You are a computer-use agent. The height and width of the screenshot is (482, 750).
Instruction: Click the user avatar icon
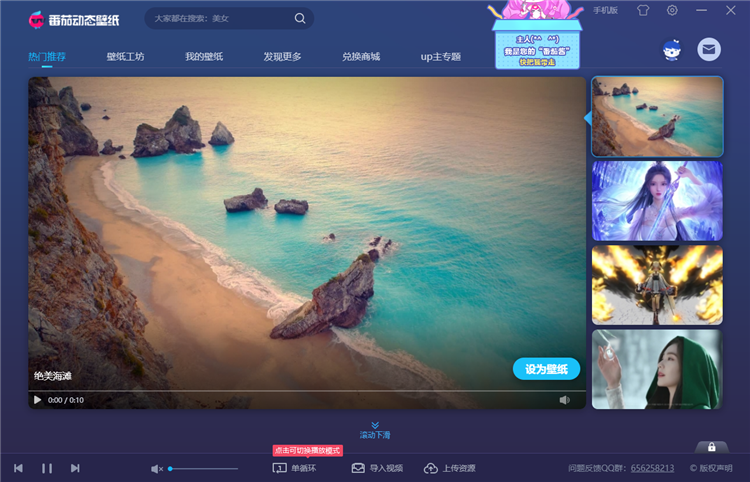click(x=672, y=50)
